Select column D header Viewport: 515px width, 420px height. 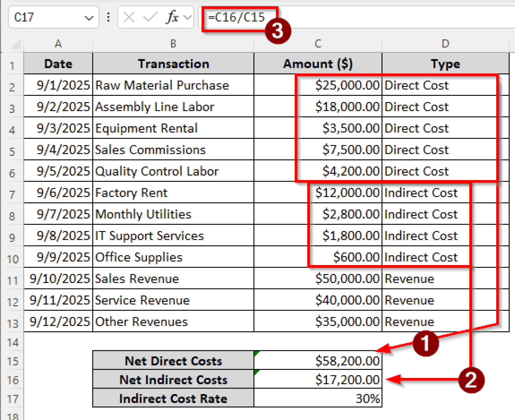pos(445,44)
